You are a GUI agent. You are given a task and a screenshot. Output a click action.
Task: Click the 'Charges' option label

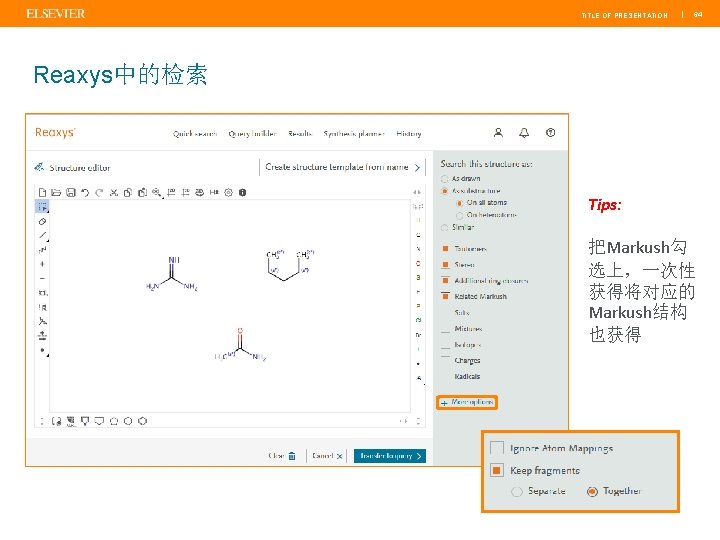pos(467,360)
